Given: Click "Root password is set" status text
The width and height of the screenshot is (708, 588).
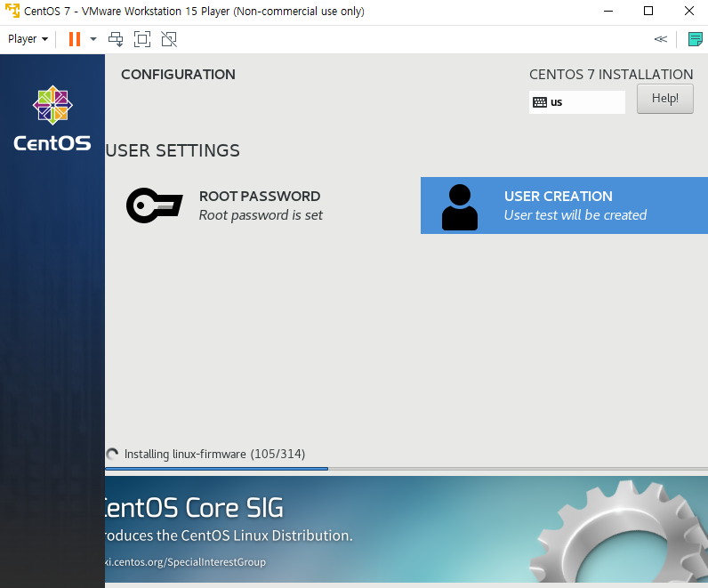Looking at the screenshot, I should 261,215.
